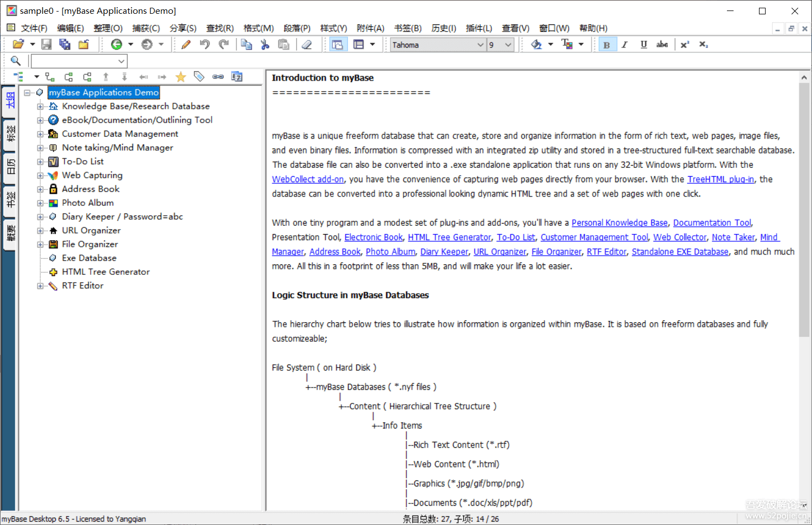Click the Copy pages icon
The width and height of the screenshot is (812, 525).
246,45
